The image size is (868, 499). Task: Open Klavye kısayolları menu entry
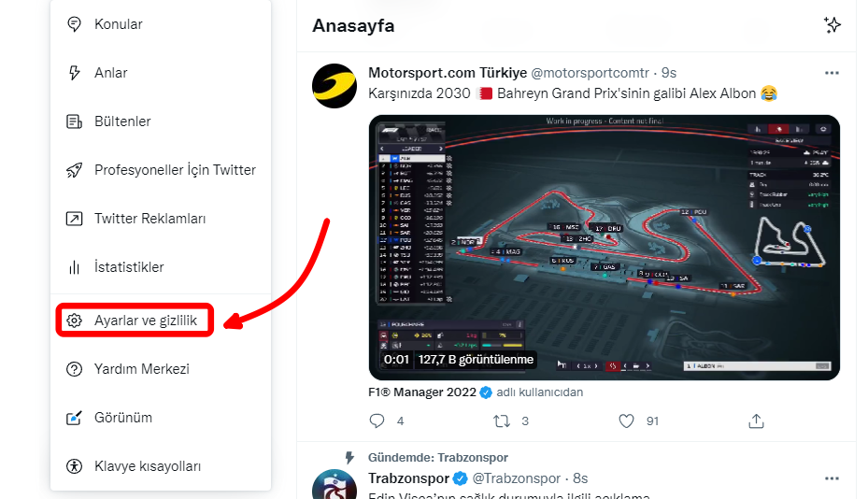pos(148,466)
